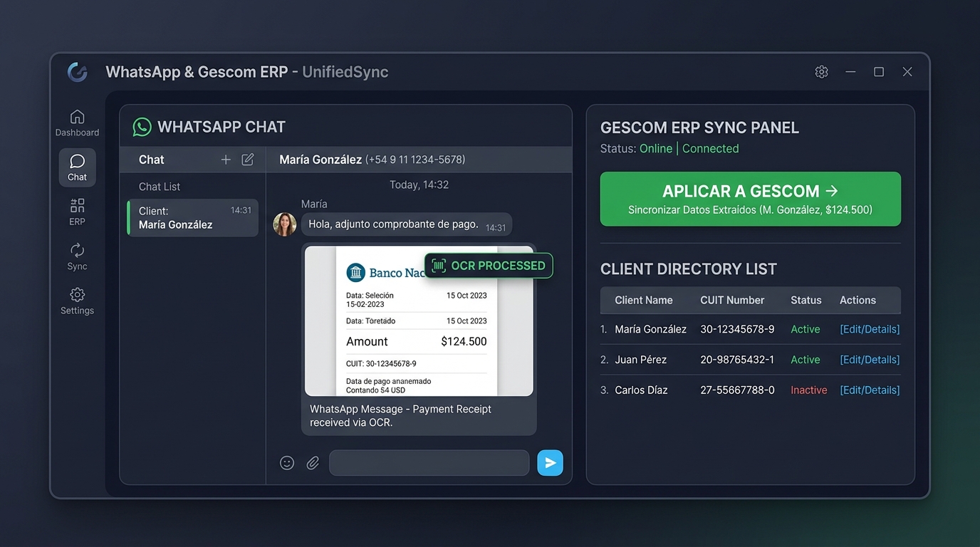Click the WhatsApp logo in chat header
Viewport: 980px width, 547px height.
pyautogui.click(x=142, y=127)
